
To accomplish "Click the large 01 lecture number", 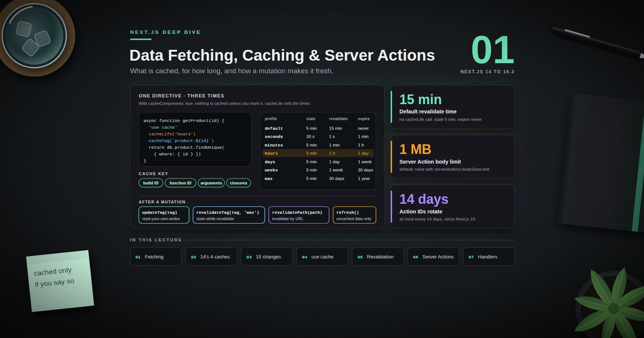I will (492, 50).
